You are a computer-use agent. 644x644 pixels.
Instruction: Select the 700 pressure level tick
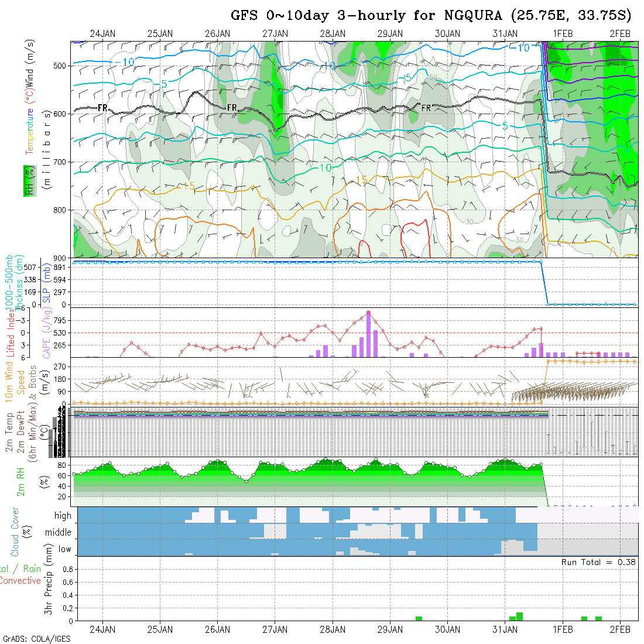click(x=60, y=162)
